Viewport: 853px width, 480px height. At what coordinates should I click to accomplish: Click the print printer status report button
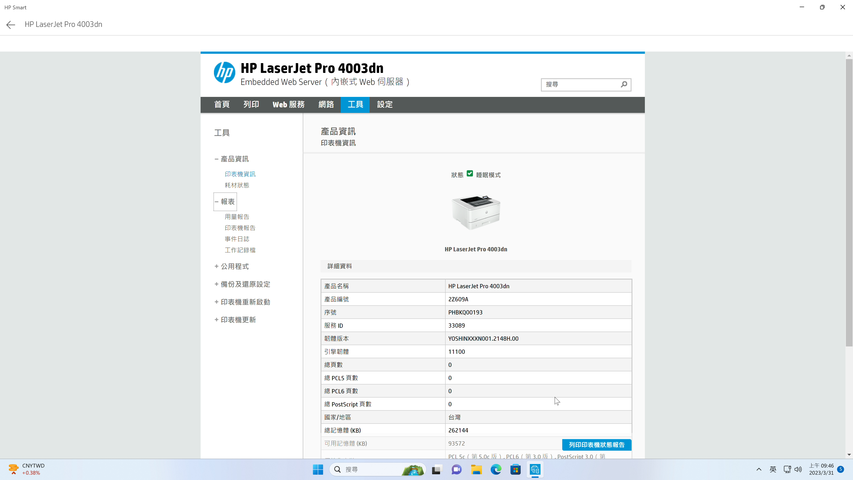[x=596, y=445]
